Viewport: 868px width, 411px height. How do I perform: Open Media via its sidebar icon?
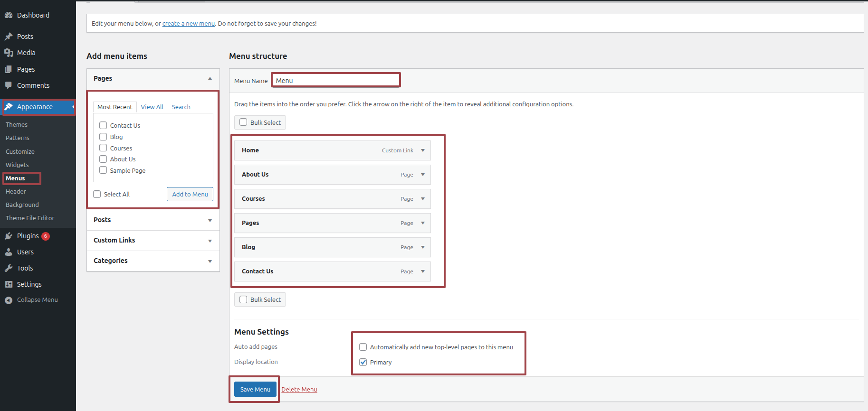pyautogui.click(x=9, y=53)
